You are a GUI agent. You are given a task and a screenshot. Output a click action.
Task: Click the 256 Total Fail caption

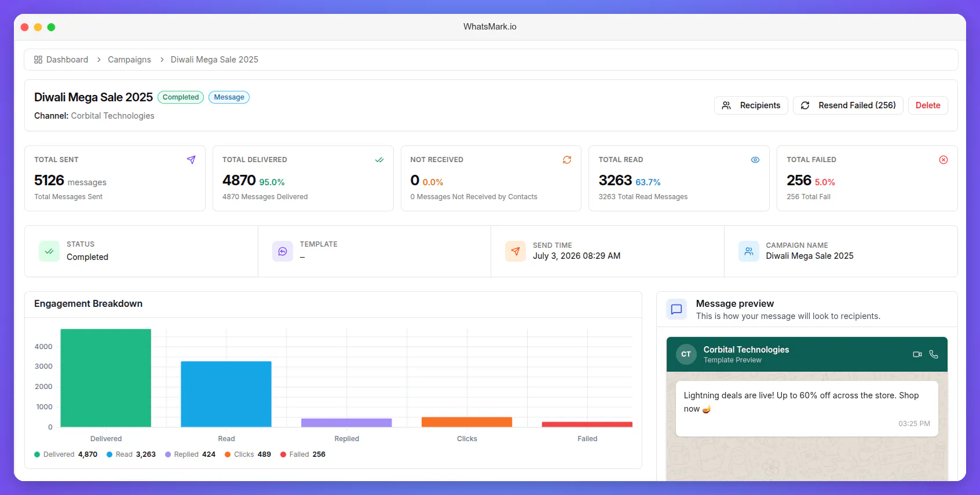tap(809, 197)
